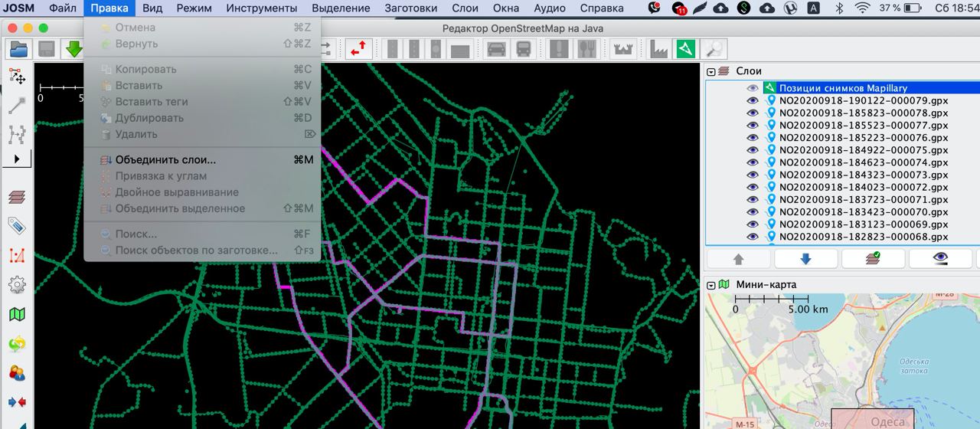
Task: Open the Справка menu
Action: click(602, 8)
